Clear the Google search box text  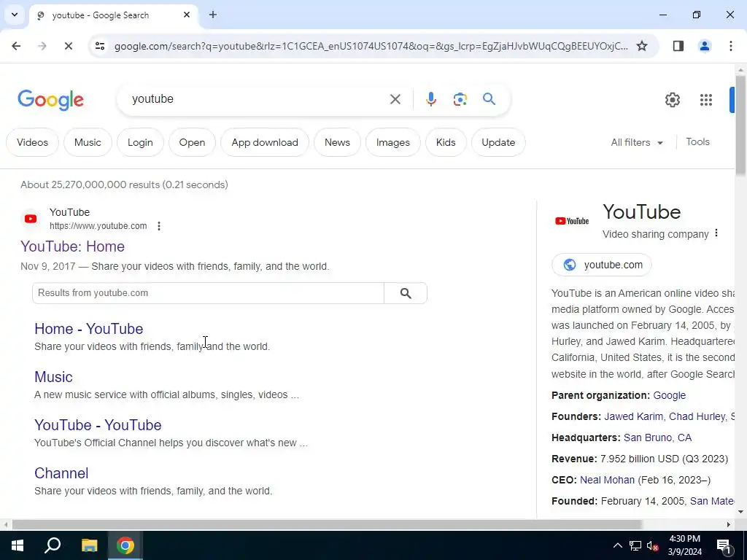[x=395, y=99]
